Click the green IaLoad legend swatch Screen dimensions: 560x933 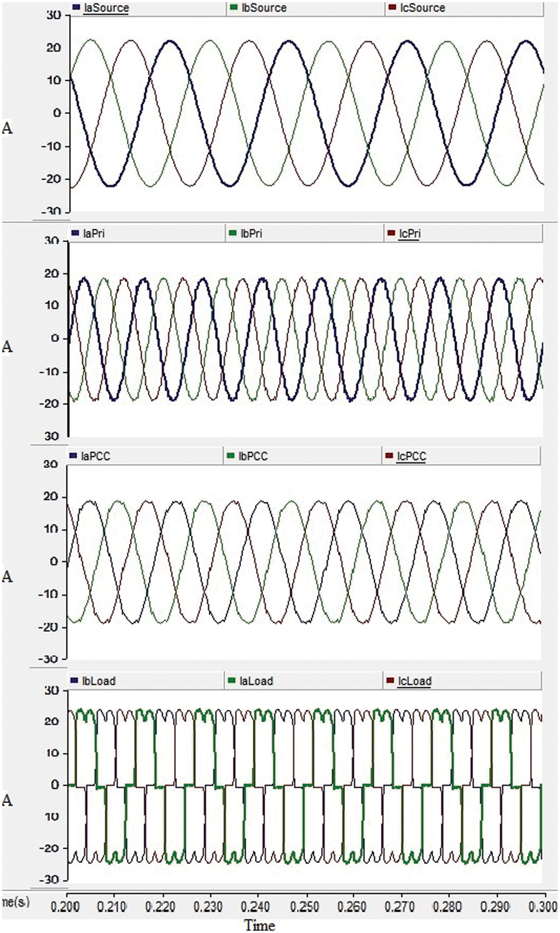click(x=232, y=681)
